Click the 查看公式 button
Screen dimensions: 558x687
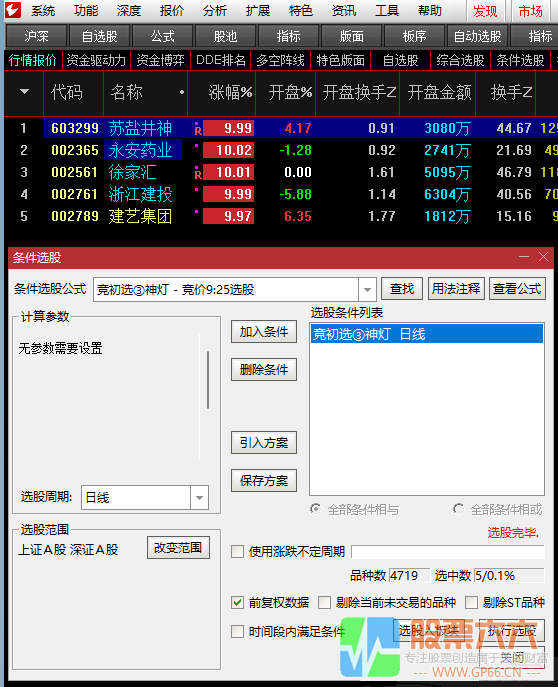tap(517, 289)
